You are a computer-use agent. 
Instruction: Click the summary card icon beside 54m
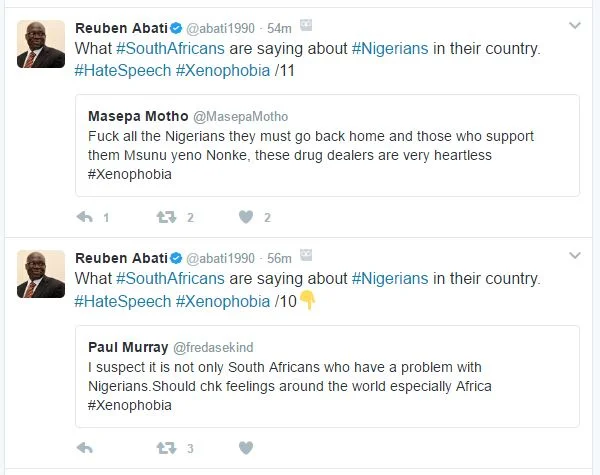(307, 25)
